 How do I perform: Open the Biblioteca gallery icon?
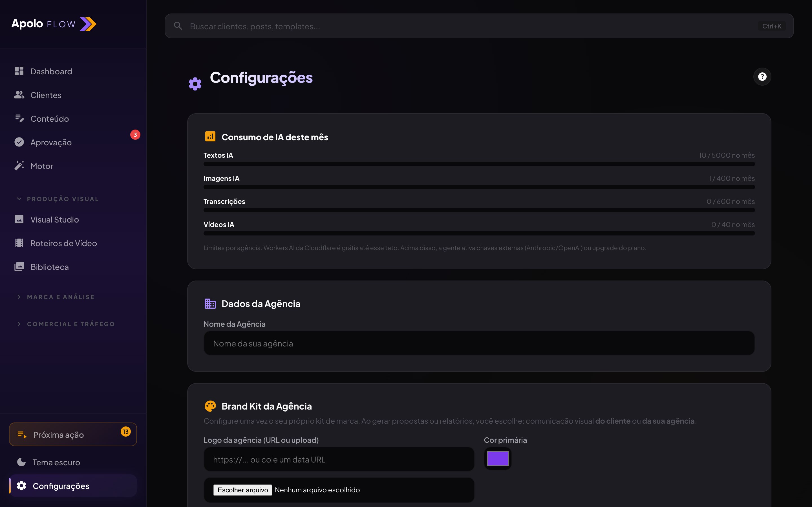point(19,266)
